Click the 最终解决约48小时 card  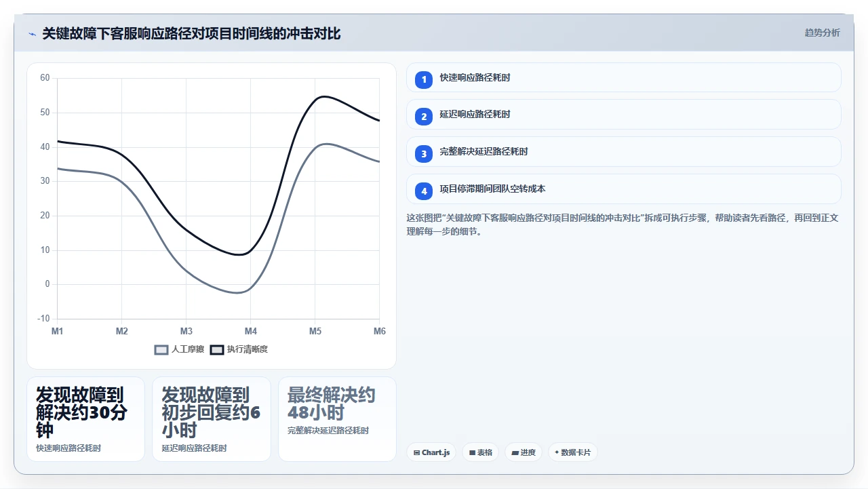pyautogui.click(x=337, y=419)
